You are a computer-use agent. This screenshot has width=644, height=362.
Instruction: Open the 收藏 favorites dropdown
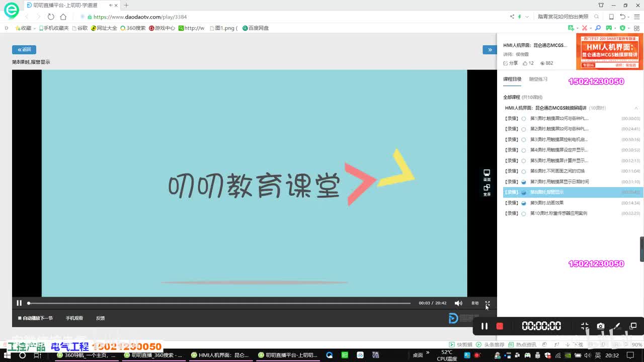pos(26,28)
